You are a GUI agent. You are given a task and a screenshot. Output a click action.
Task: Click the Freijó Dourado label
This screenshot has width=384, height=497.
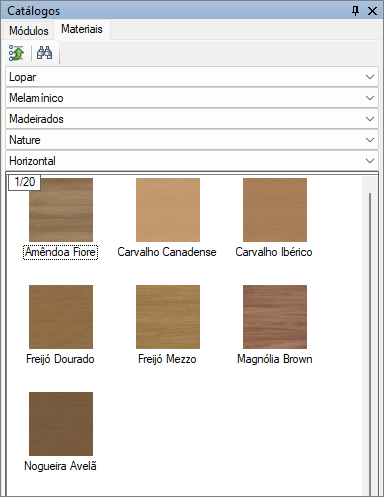(x=60, y=359)
